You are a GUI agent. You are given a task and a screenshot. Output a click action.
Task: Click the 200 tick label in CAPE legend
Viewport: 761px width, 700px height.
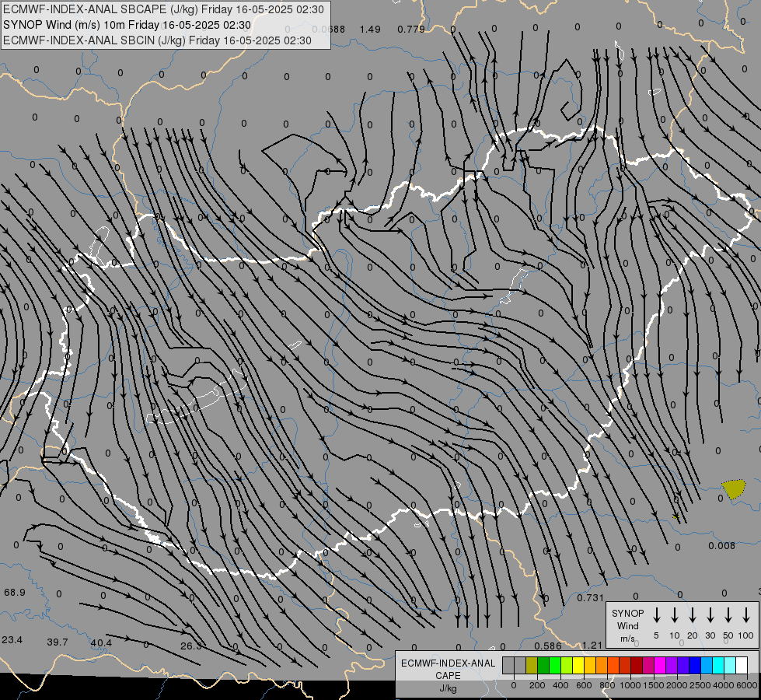(x=537, y=685)
